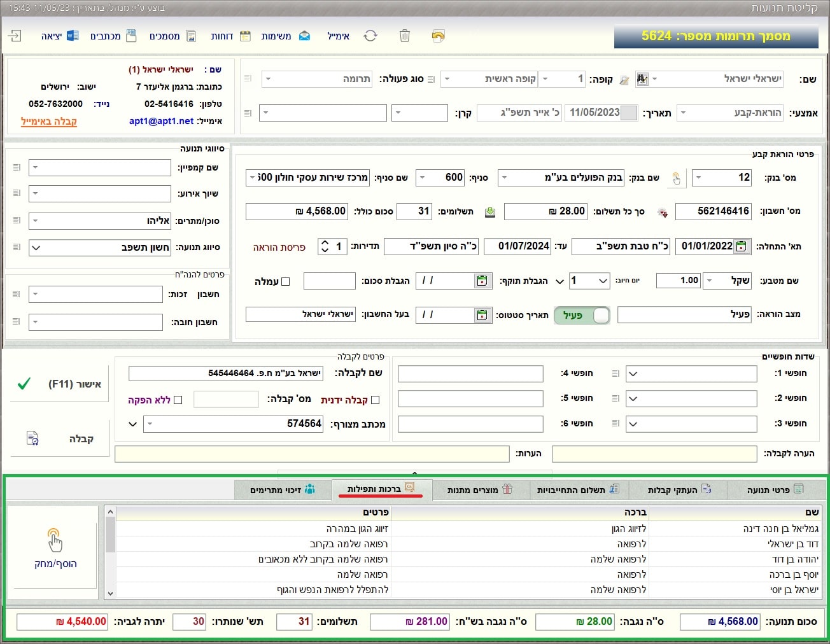Open the סיווג תנועה dropdown showing חשון תשפב

click(36, 248)
